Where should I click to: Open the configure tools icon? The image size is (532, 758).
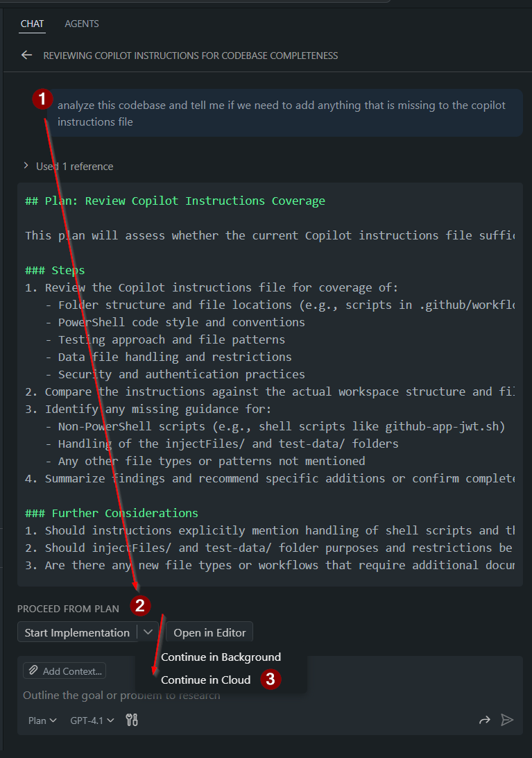(132, 721)
